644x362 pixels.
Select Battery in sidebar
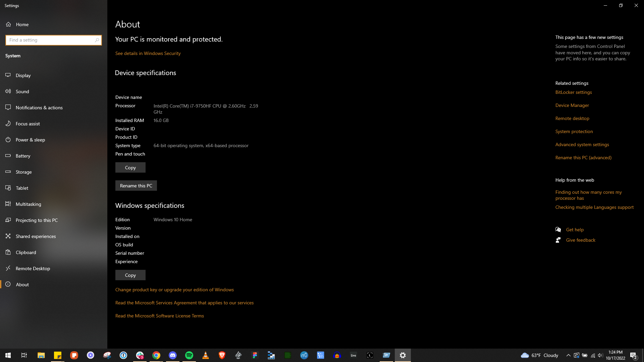[x=54, y=156]
